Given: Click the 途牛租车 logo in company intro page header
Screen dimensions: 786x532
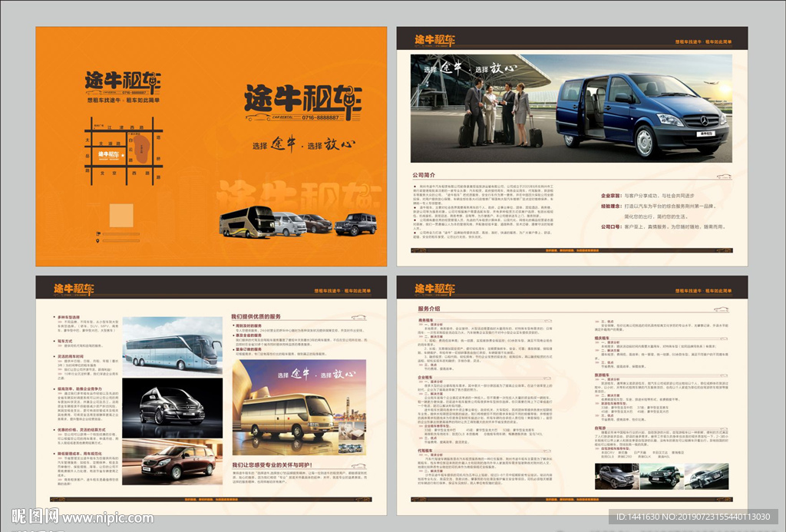Looking at the screenshot, I should pyautogui.click(x=434, y=40).
